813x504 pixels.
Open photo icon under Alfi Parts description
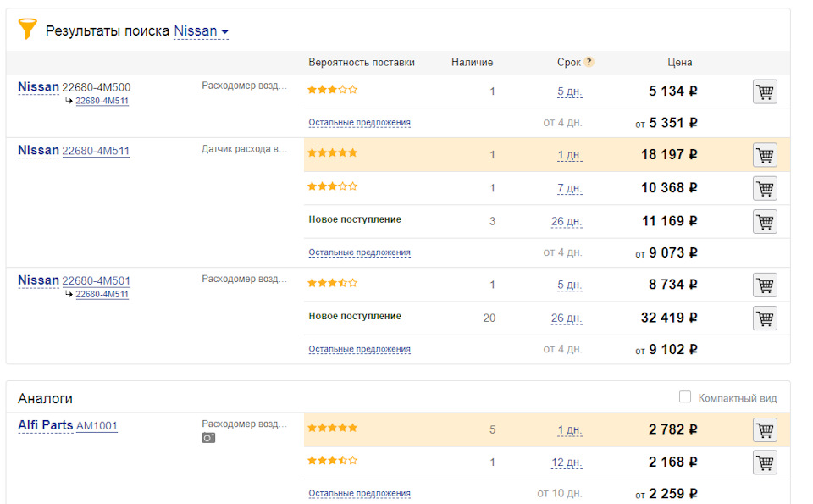point(208,438)
